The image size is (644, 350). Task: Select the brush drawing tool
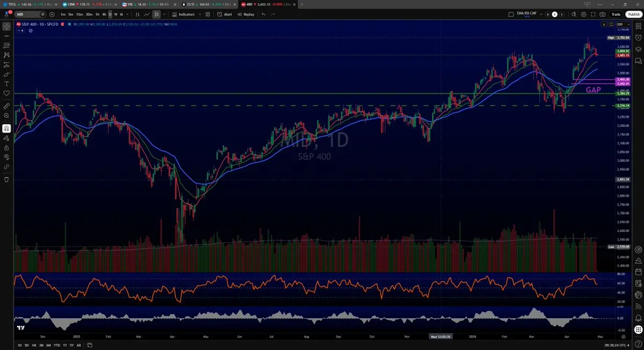click(6, 74)
